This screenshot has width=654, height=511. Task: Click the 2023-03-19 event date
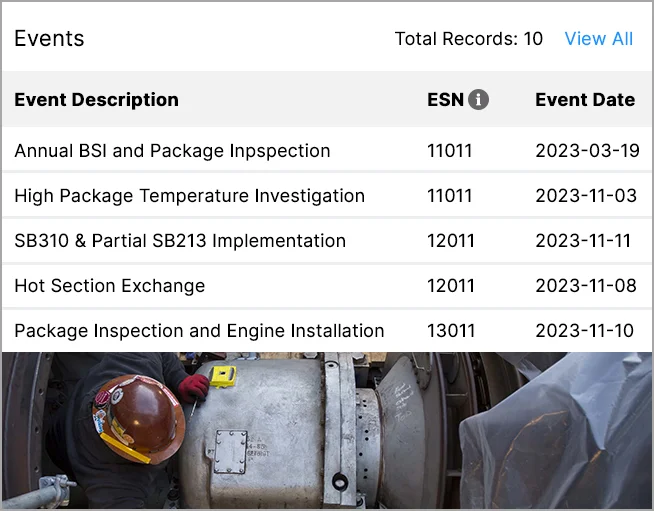[587, 151]
